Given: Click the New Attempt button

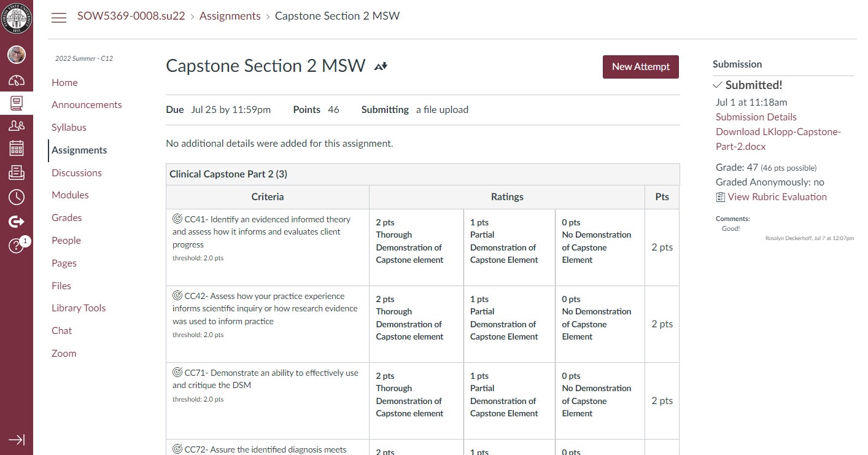Looking at the screenshot, I should (640, 67).
